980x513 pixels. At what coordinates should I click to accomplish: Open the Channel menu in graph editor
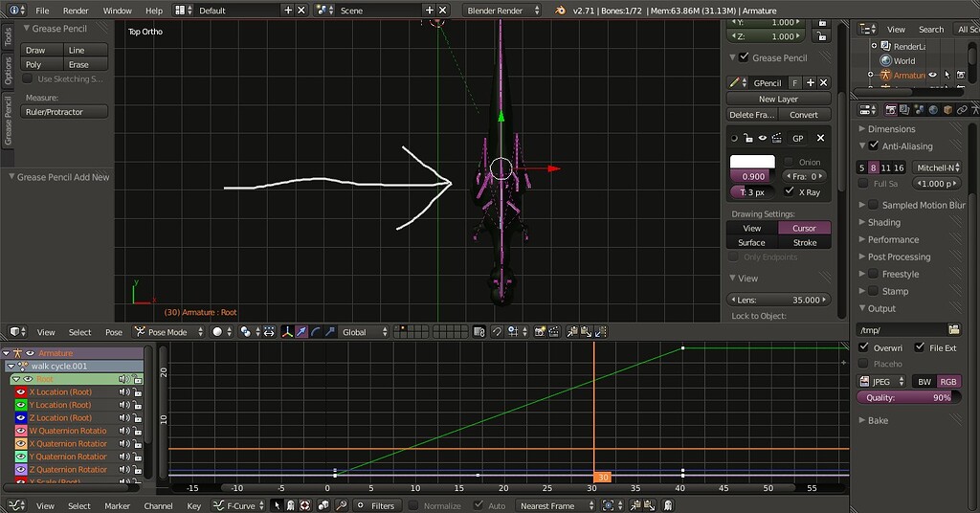[158, 506]
